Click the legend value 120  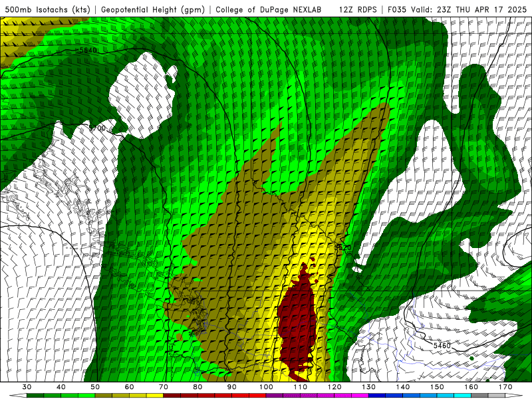(x=334, y=387)
